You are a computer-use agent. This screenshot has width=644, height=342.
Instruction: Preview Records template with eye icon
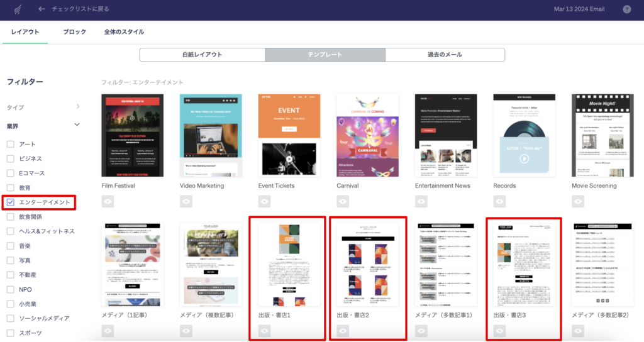point(500,201)
